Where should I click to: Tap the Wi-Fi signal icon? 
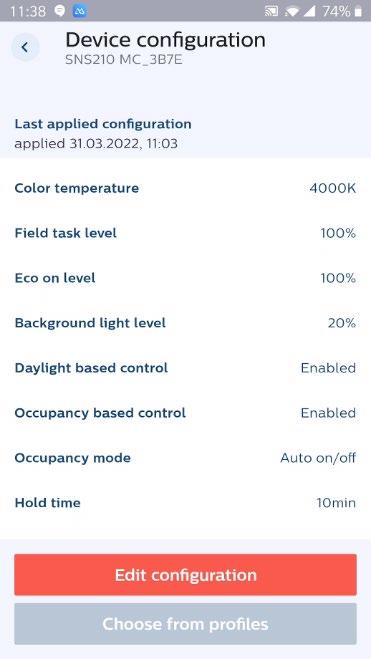coord(292,11)
